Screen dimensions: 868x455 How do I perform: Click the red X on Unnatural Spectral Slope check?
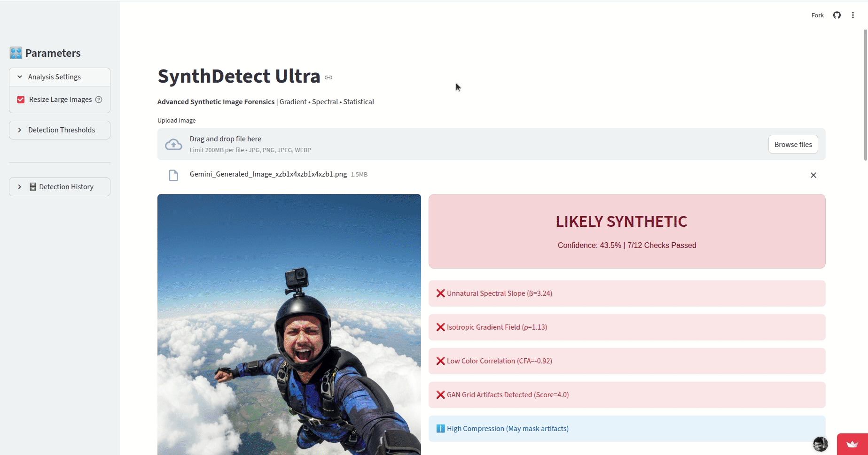440,293
